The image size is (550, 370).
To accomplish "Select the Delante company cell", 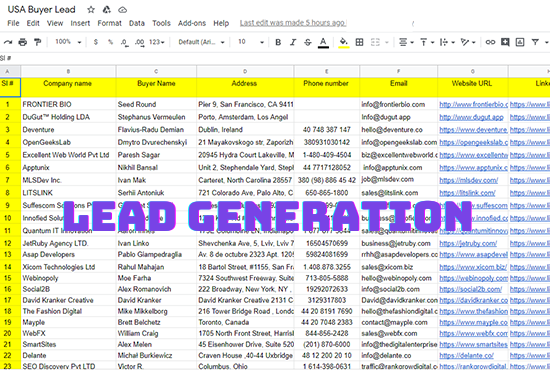I will (x=68, y=355).
